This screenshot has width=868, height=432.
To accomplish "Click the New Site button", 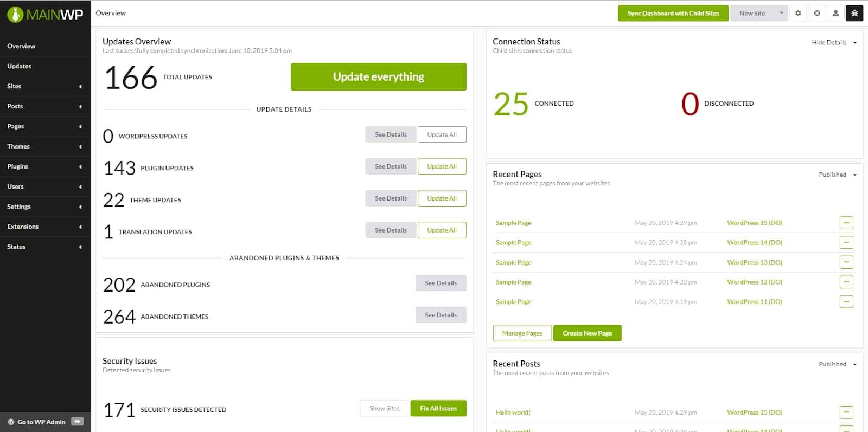I will 752,13.
